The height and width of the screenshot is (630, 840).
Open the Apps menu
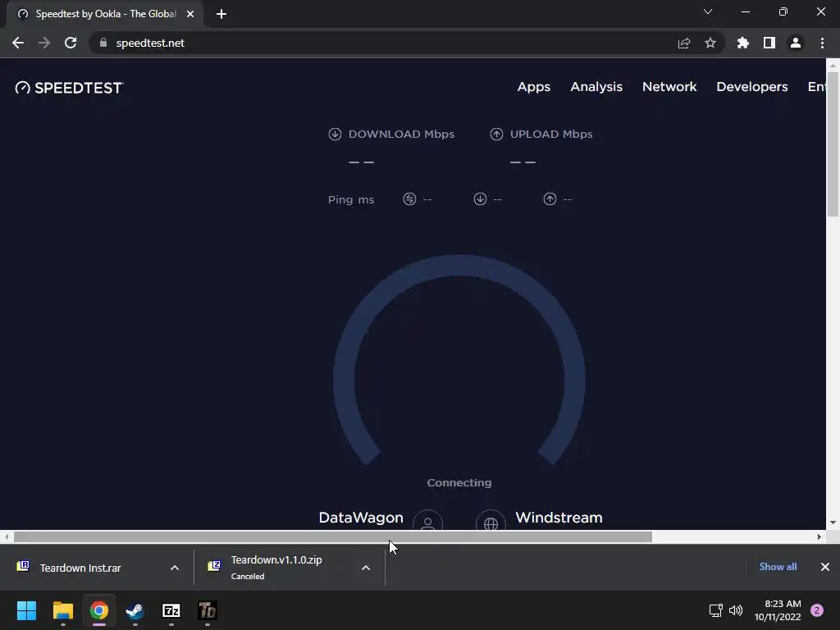[x=533, y=87]
